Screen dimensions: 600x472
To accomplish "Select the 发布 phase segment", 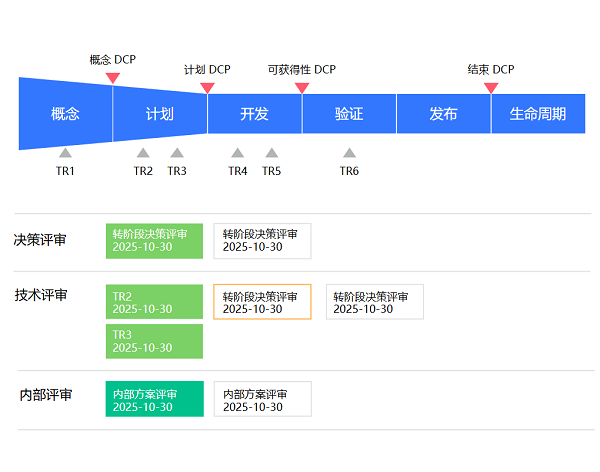I will pyautogui.click(x=443, y=114).
